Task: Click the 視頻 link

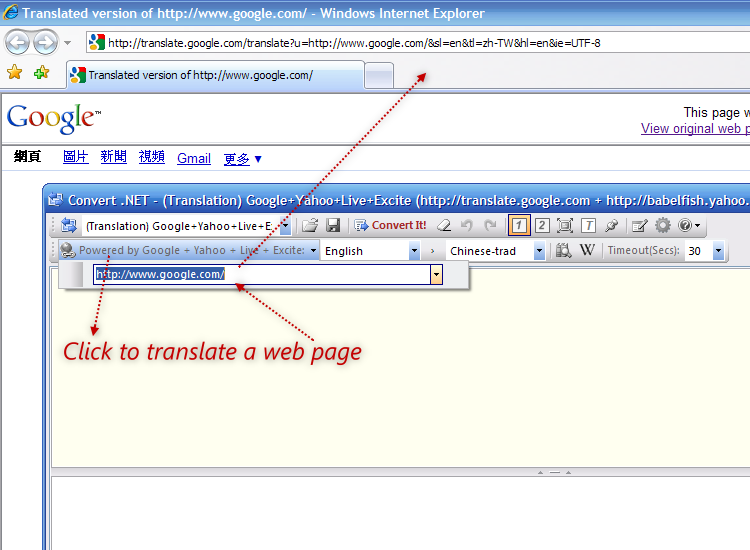Action: (x=152, y=156)
